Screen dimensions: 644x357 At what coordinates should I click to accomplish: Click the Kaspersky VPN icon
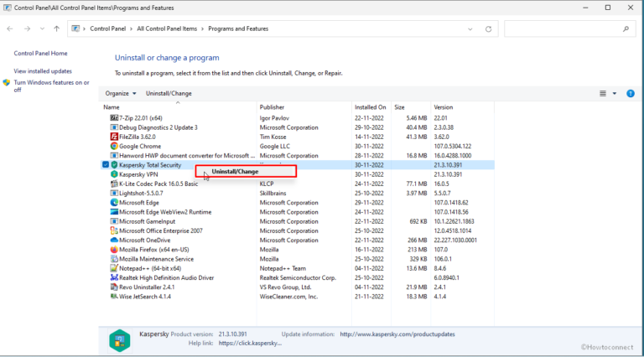(114, 174)
